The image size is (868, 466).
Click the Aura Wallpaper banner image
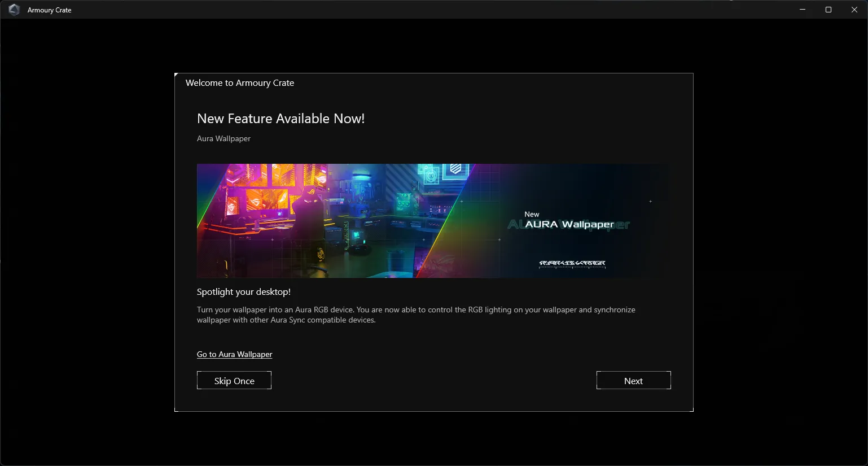[x=433, y=221]
